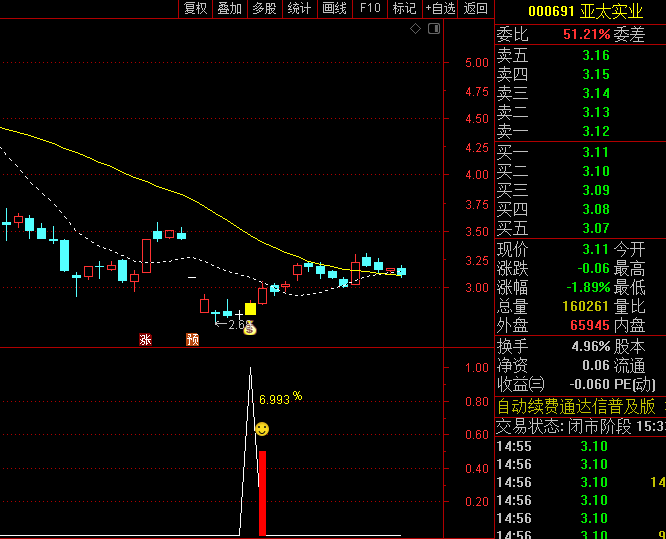Viewport: 666px width, 539px height.
Task: Click the 涨幅 value -1.89%
Action: coord(588,288)
